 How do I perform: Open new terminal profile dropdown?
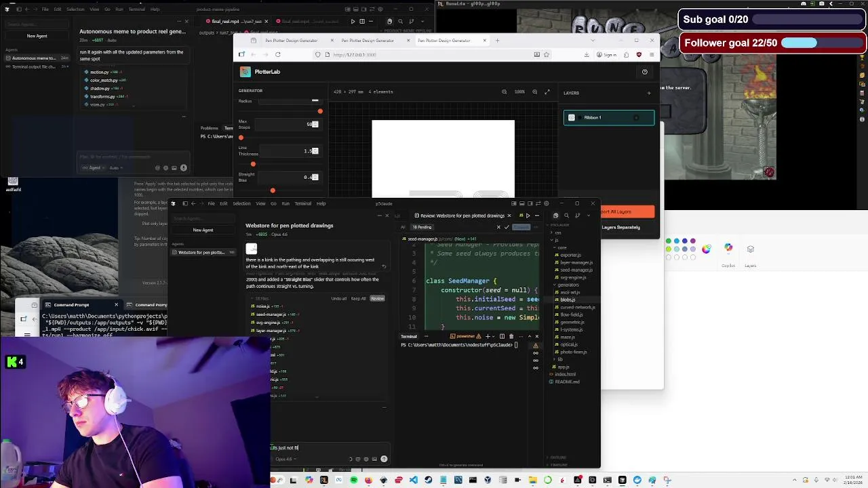pos(493,336)
